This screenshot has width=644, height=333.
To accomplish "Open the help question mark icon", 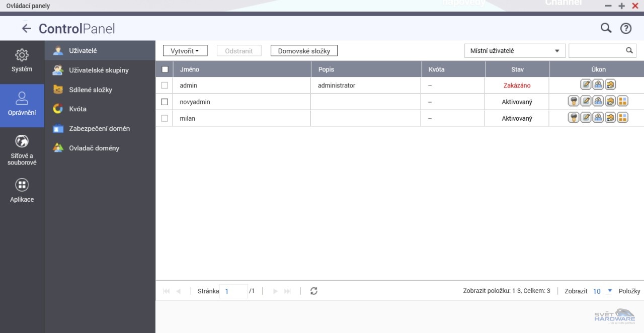I will pos(625,29).
